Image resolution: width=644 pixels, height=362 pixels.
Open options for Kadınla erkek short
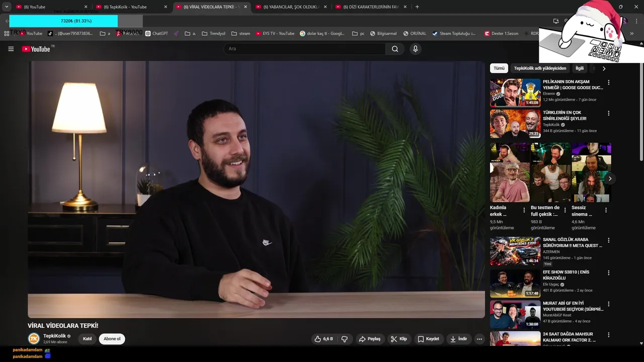click(524, 210)
